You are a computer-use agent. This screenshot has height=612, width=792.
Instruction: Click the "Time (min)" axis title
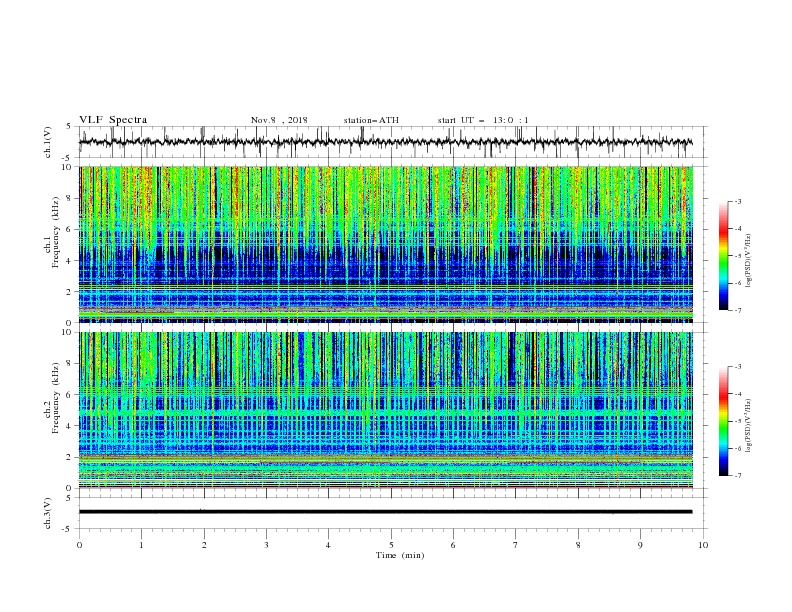click(x=400, y=555)
